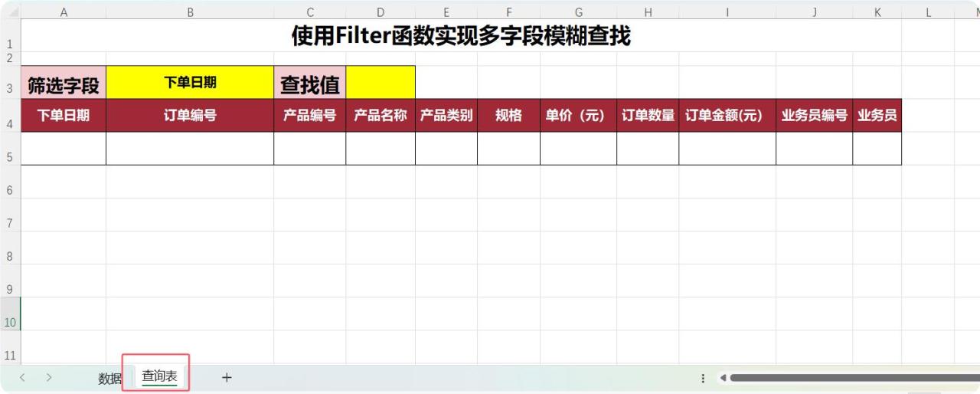980x394 pixels.
Task: Select column H header
Action: [x=648, y=11]
